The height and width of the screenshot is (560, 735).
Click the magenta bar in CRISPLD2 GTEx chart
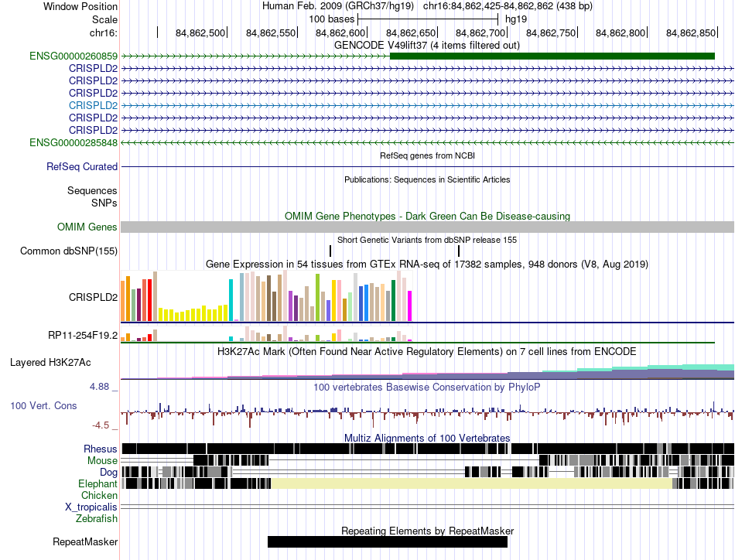click(410, 306)
